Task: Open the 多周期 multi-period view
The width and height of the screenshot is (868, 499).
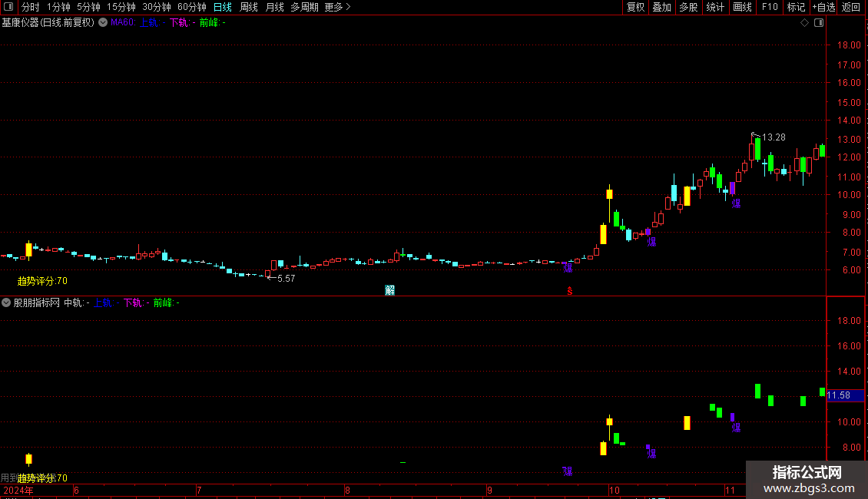Action: click(x=304, y=7)
